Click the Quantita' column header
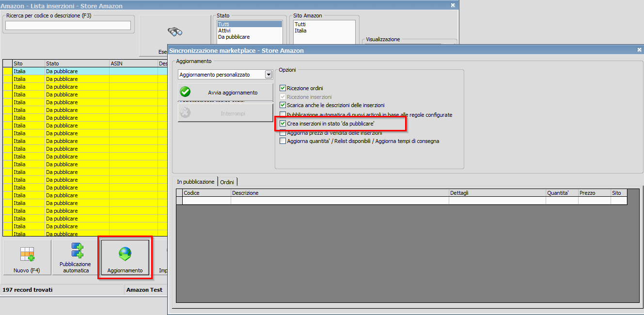 click(562, 193)
